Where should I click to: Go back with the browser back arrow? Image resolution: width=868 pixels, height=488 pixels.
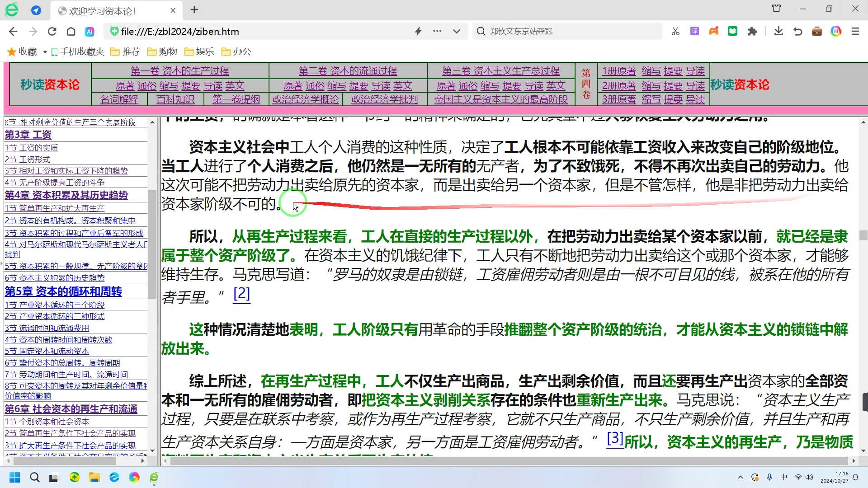coord(13,31)
